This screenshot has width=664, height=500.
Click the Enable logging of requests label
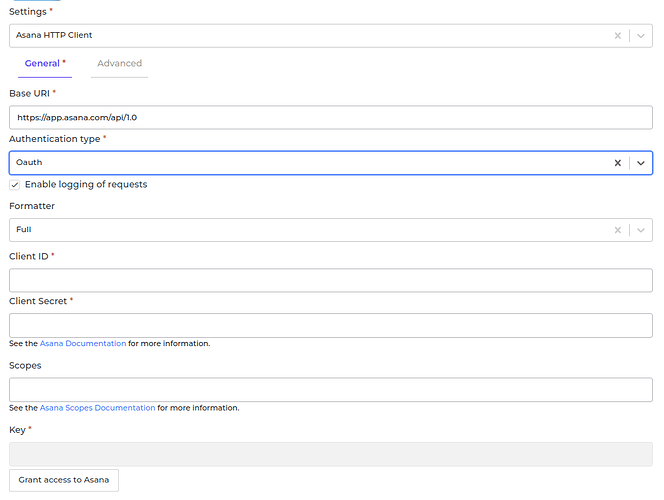pyautogui.click(x=86, y=185)
